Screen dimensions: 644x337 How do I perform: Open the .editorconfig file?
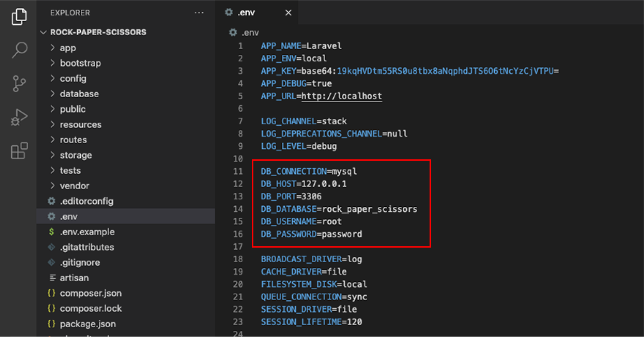126,201
